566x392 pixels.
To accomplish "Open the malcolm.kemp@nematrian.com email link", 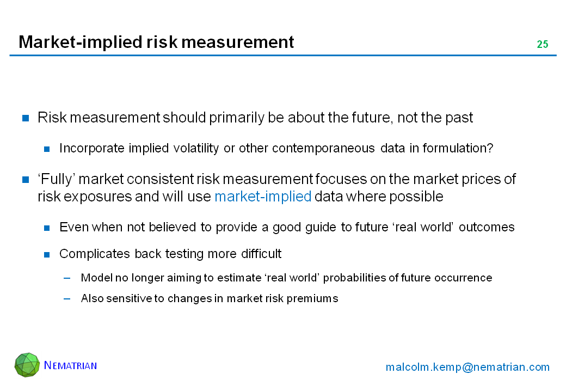I will [x=467, y=367].
